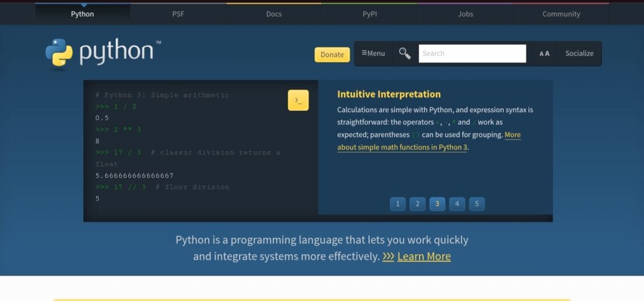Click the AA text size icon
The width and height of the screenshot is (644, 301).
pos(544,54)
